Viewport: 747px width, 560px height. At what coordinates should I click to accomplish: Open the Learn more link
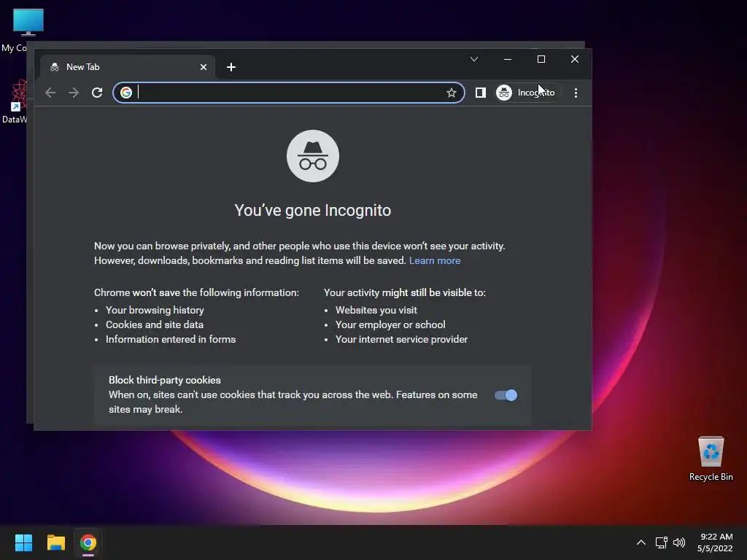coord(435,260)
